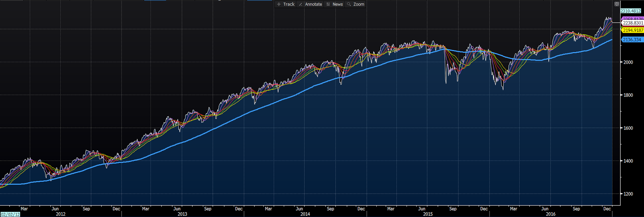Activate the Track label in chart toolbar

(x=289, y=4)
